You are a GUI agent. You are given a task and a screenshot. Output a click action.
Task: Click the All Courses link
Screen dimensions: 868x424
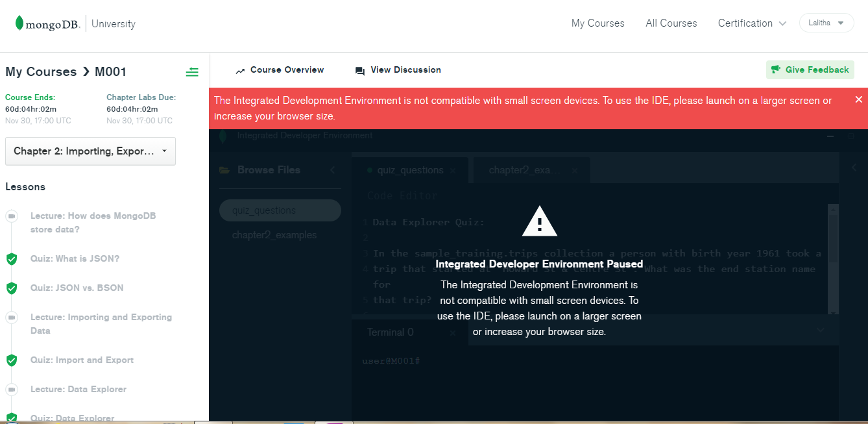[671, 23]
